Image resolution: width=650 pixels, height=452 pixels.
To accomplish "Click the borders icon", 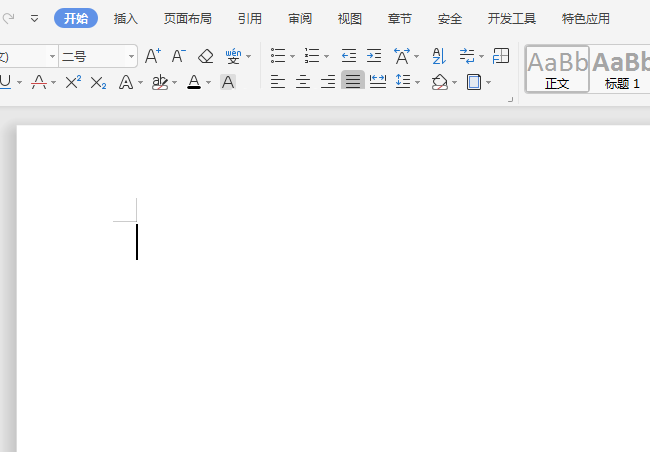I will coord(474,82).
